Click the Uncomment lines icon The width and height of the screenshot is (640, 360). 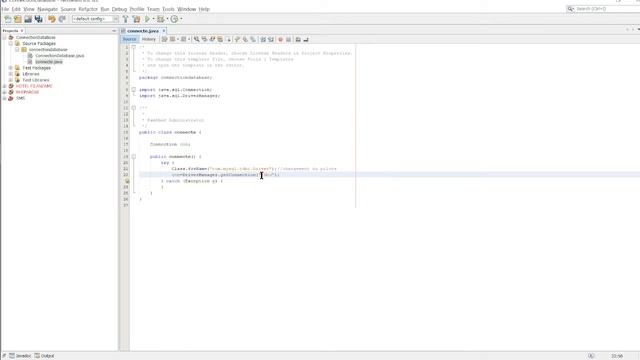(x=306, y=39)
